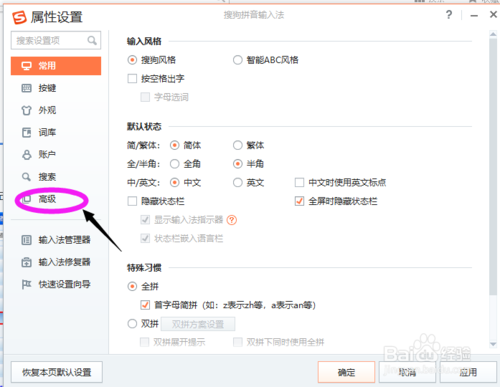Click the scrollbar down arrow
Screen dimensions: 500x387
(x=493, y=344)
